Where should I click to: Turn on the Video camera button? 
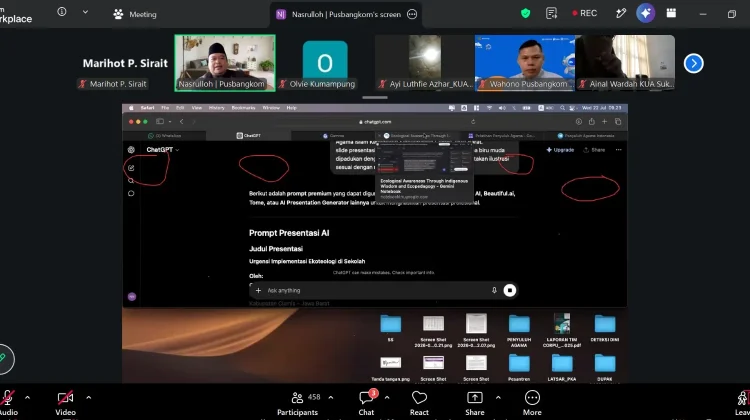point(66,403)
